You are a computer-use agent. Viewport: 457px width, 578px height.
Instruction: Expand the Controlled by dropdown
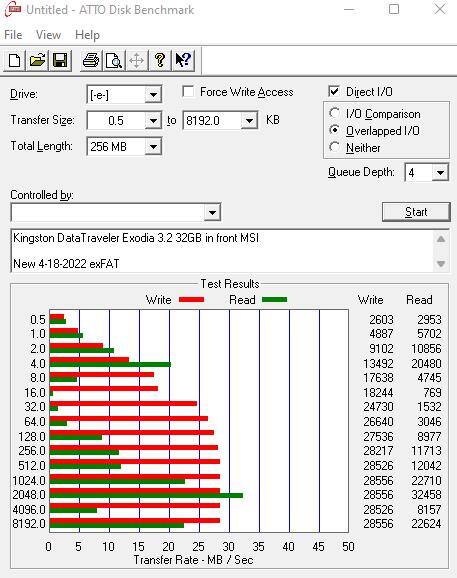pos(212,212)
